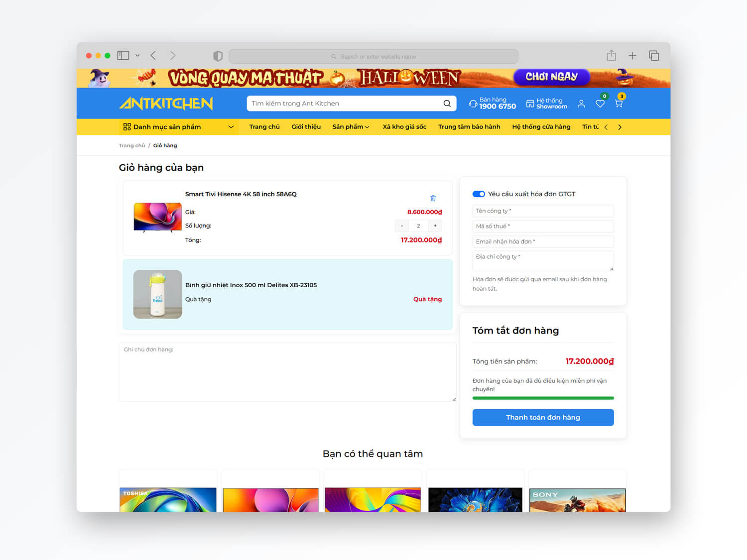Screen dimensions: 747x560
Task: Click the Thanh toán đơn hàng button
Action: [x=543, y=418]
